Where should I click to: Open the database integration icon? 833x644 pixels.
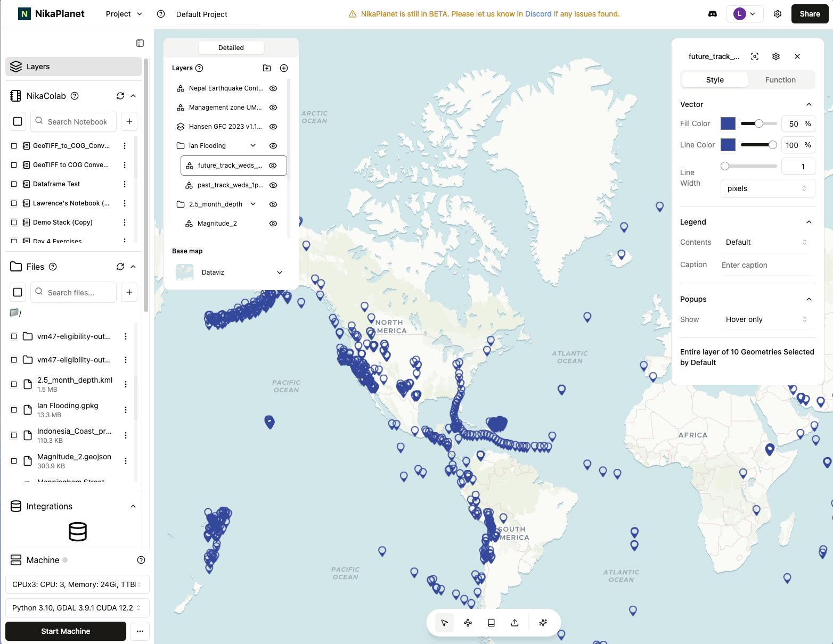78,532
